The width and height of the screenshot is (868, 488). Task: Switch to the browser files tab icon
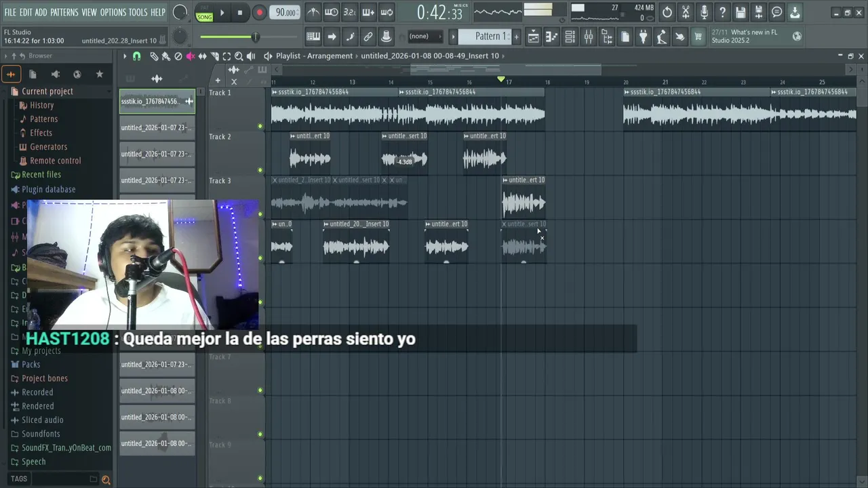[33, 74]
